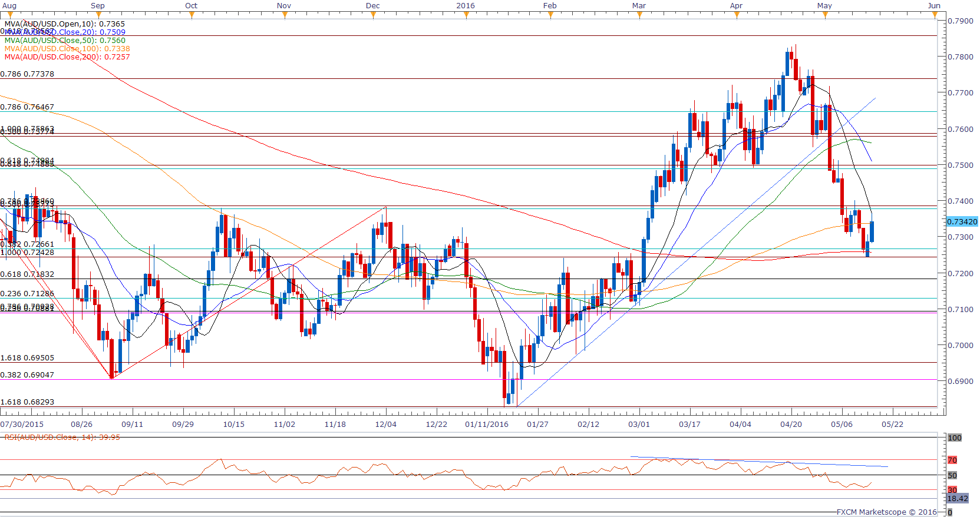Click the 0.7000 price axis label

pyautogui.click(x=961, y=346)
